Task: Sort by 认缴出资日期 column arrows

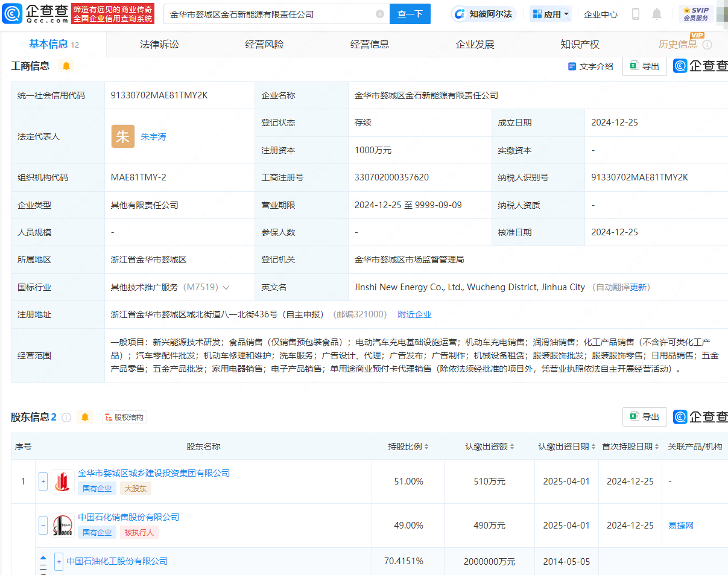Action: (593, 446)
